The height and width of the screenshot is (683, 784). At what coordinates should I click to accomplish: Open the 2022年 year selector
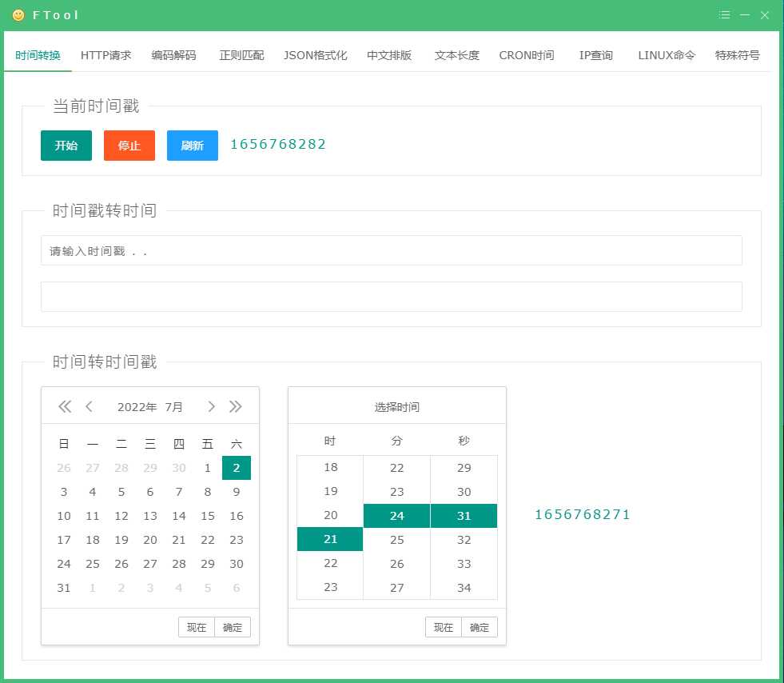[137, 406]
